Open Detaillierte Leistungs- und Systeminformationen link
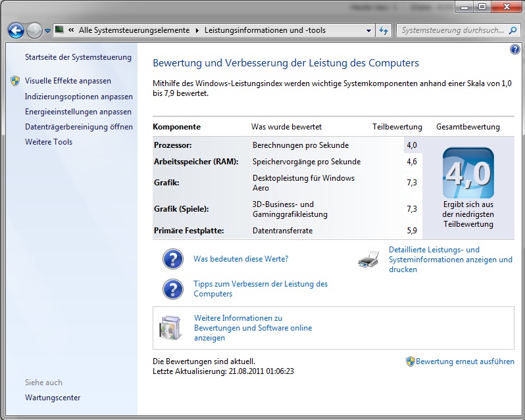525x420 pixels. pyautogui.click(x=451, y=260)
